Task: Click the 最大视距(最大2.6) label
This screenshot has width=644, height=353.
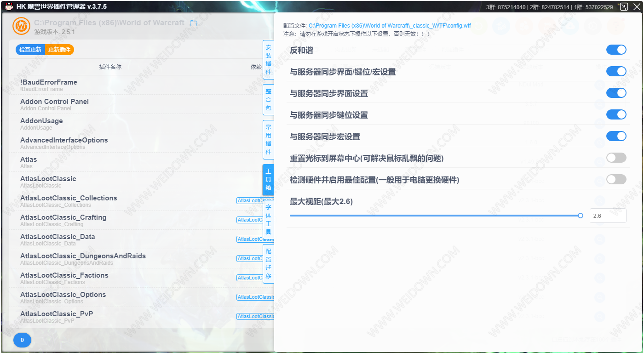Action: click(x=321, y=201)
